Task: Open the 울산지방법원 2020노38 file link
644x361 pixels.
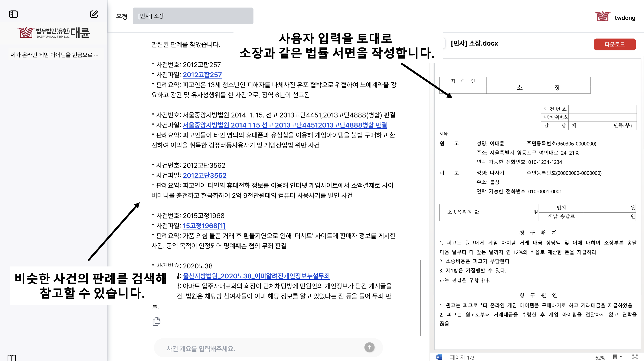Action: (256, 276)
